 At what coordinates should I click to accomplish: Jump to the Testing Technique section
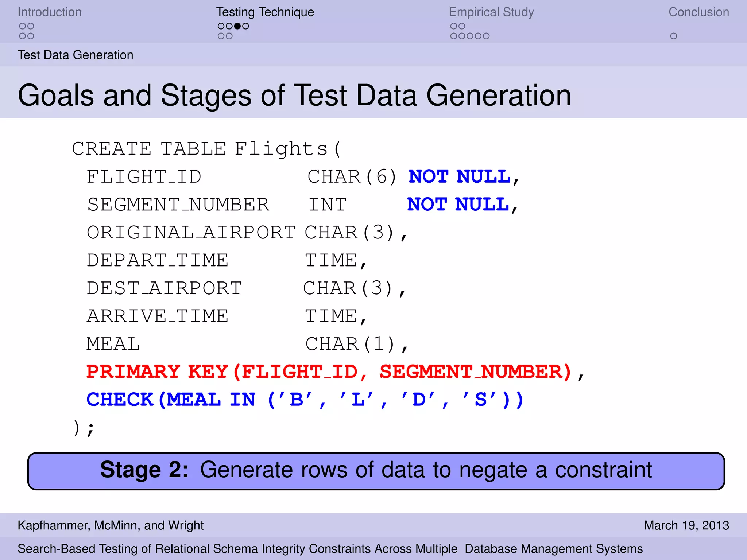pyautogui.click(x=265, y=12)
